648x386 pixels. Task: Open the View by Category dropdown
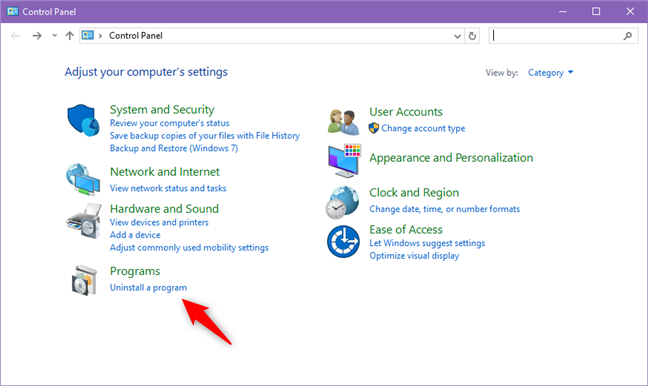[x=550, y=73]
